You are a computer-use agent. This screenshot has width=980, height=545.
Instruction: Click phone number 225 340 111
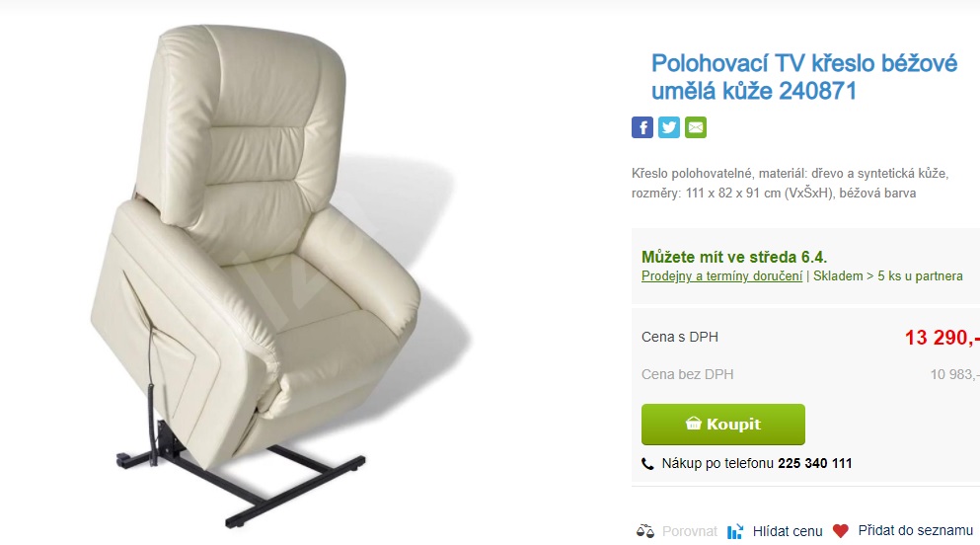click(815, 463)
